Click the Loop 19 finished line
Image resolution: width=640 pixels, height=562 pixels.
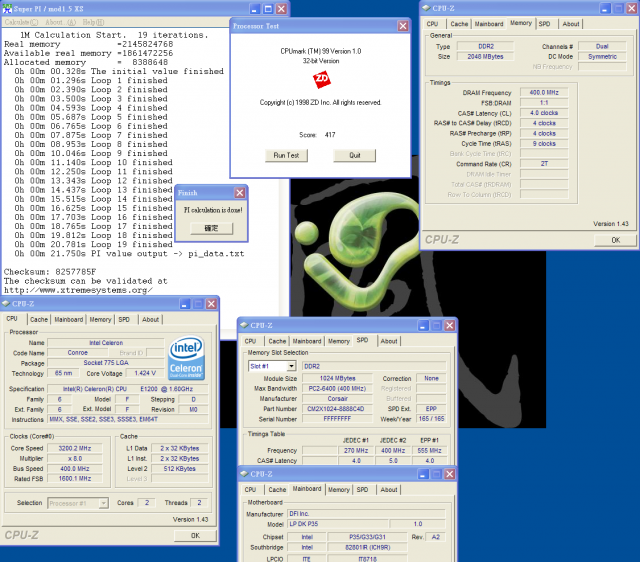[x=93, y=244]
